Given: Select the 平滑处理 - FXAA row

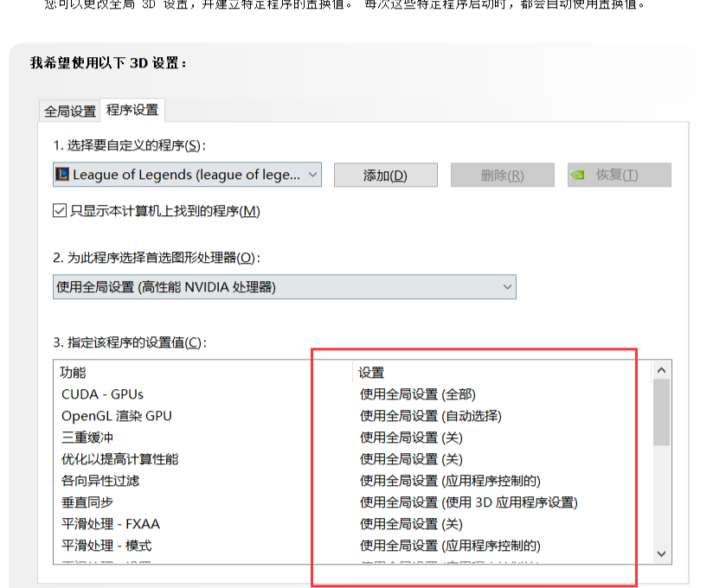Looking at the screenshot, I should pyautogui.click(x=352, y=524).
